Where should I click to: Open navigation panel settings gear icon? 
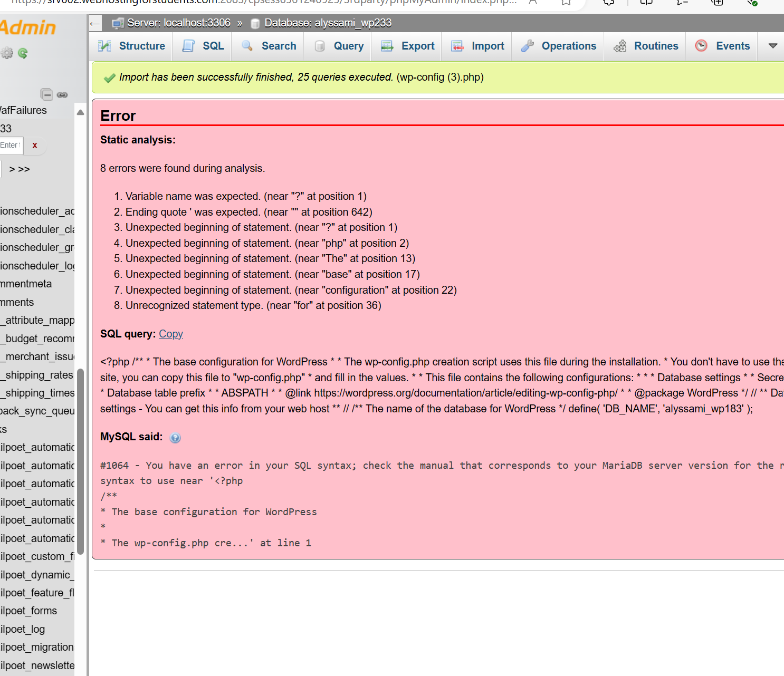click(6, 53)
